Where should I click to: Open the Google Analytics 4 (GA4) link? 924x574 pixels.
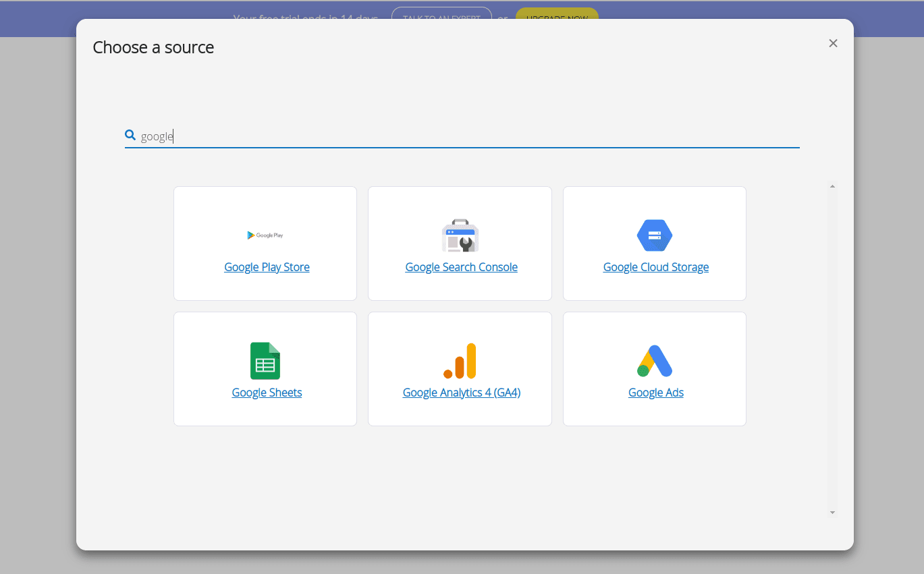(x=461, y=392)
